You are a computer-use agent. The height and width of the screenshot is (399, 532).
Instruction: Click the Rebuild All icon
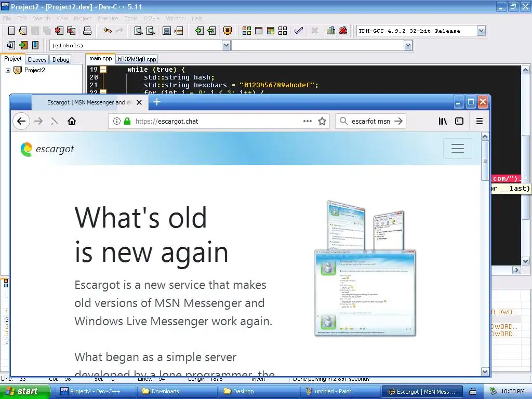point(283,31)
